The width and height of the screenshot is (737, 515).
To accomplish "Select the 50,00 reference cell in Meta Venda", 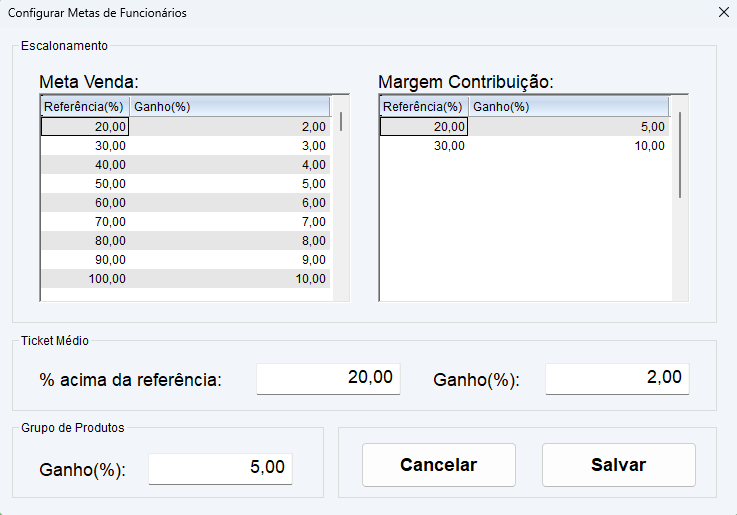I will click(85, 184).
